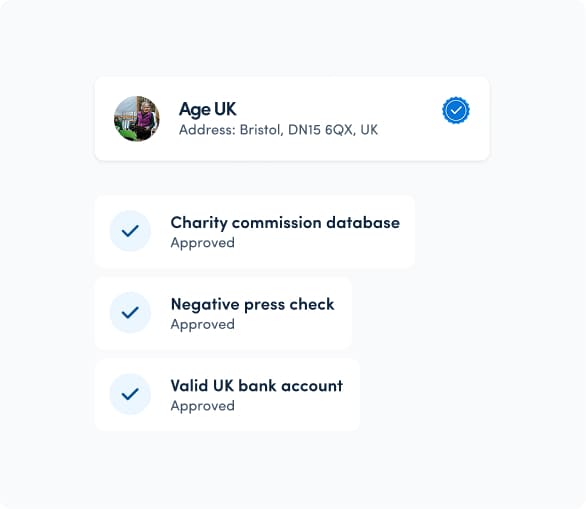Open the Valid UK bank account heading
This screenshot has width=586, height=509.
pos(257,386)
